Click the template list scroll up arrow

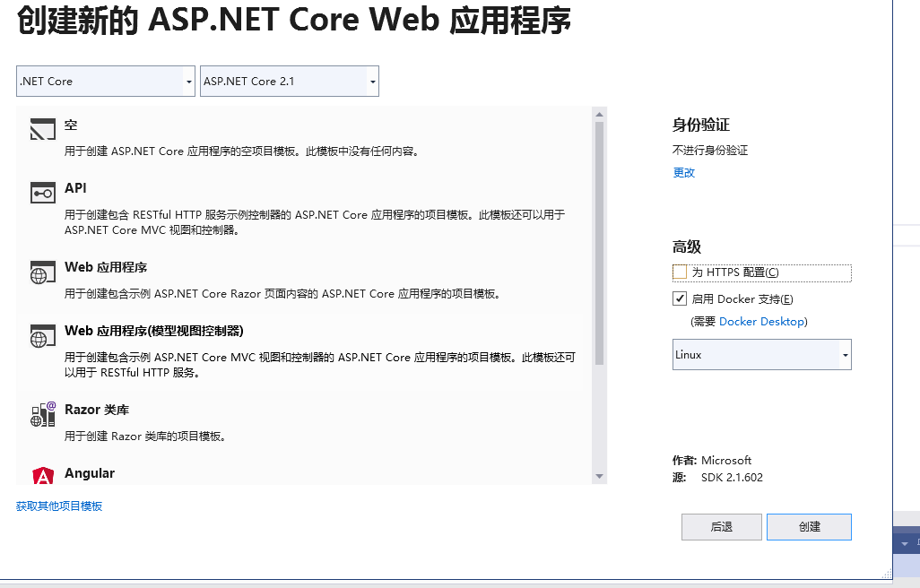pos(599,115)
